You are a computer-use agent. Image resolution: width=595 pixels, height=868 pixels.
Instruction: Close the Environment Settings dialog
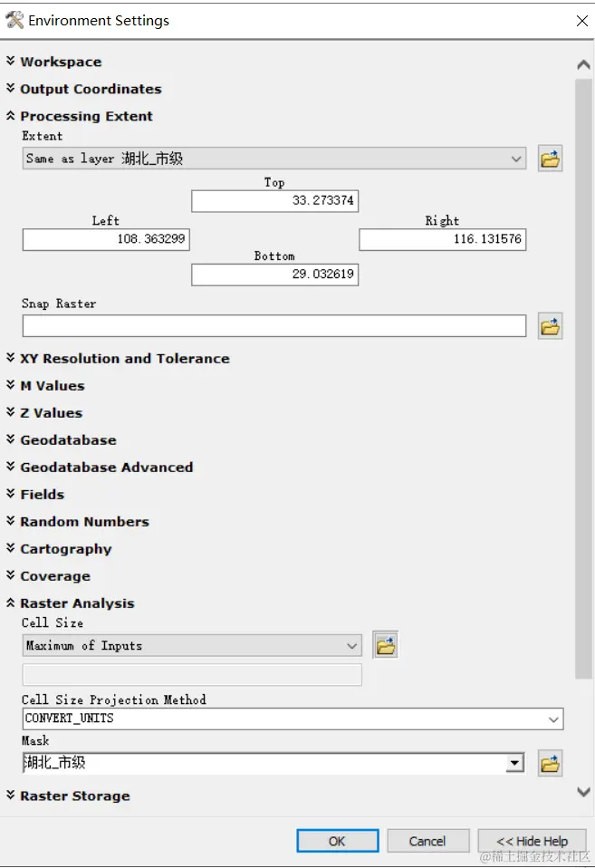tap(581, 21)
